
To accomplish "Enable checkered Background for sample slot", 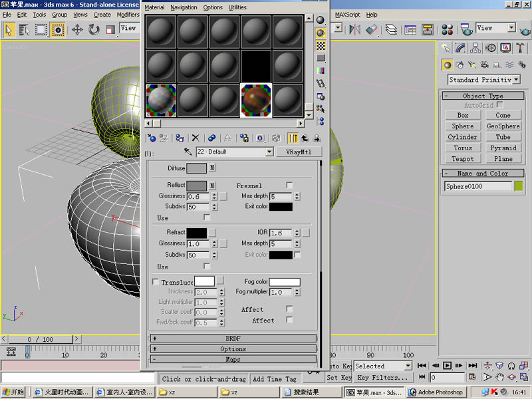I will point(321,45).
